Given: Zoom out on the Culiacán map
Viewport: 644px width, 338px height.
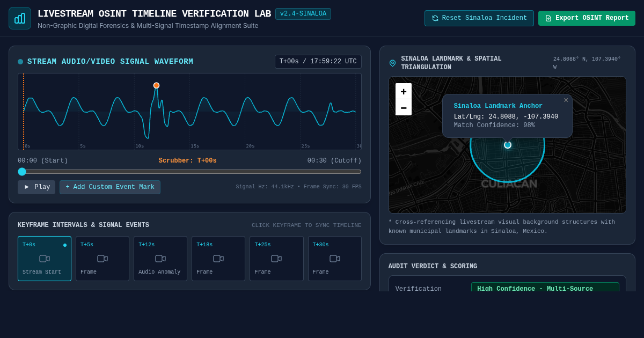Looking at the screenshot, I should 404,107.
